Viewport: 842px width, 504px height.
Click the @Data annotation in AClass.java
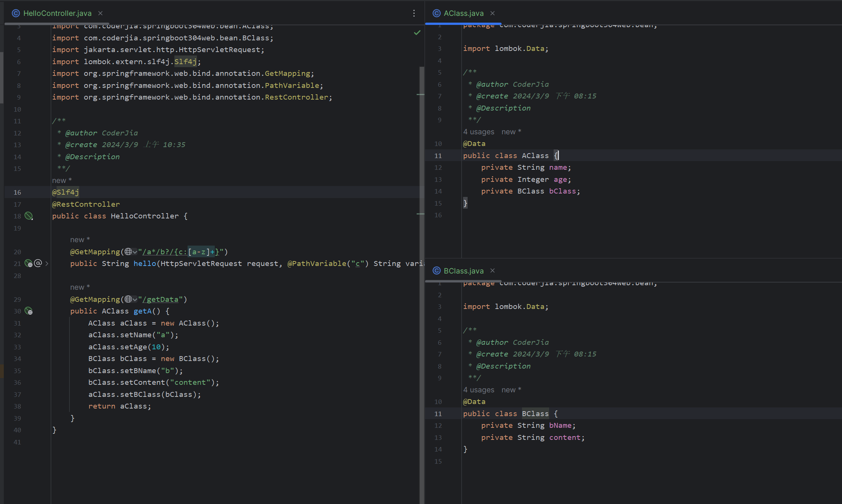474,143
